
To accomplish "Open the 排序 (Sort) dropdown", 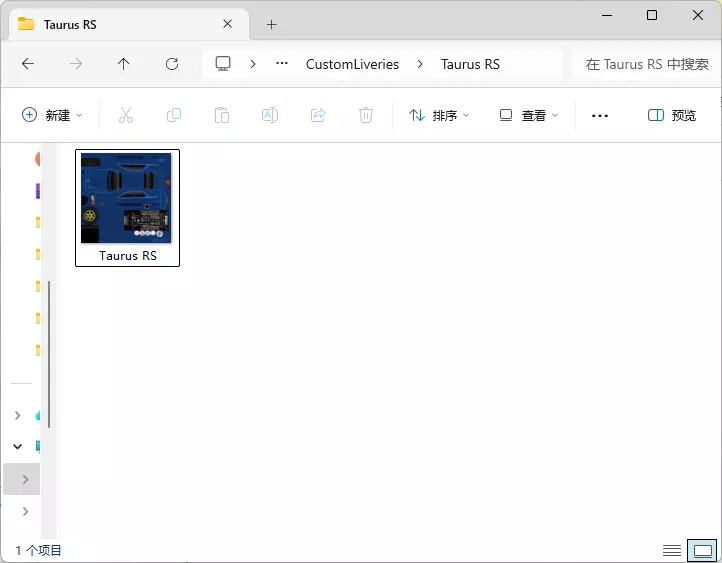I will (439, 115).
